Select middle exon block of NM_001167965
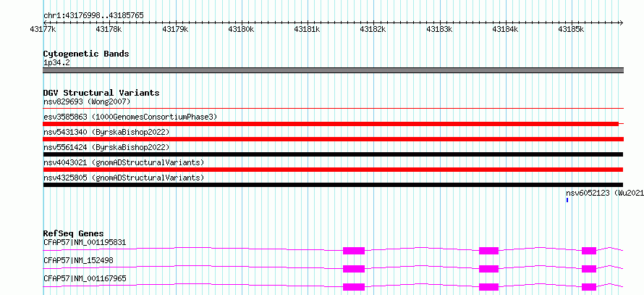Image resolution: width=644 pixels, height=295 pixels. click(x=488, y=287)
